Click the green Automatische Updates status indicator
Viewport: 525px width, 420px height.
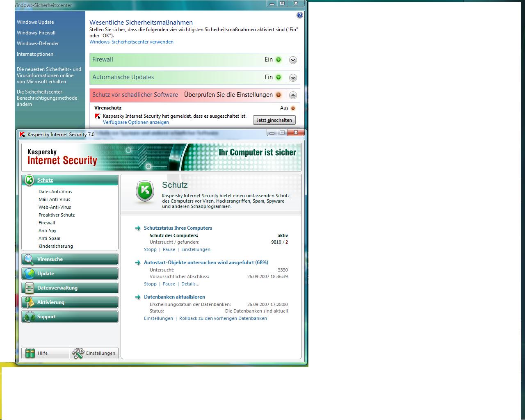pyautogui.click(x=278, y=77)
